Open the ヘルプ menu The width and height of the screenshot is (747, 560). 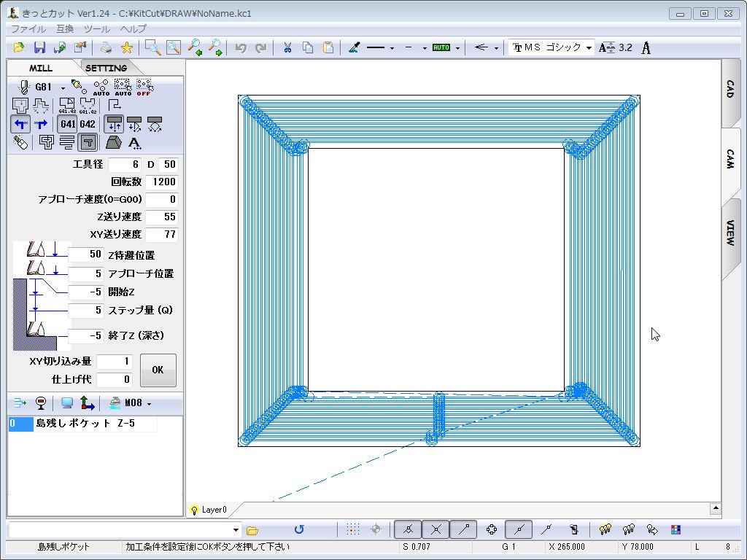coord(133,28)
